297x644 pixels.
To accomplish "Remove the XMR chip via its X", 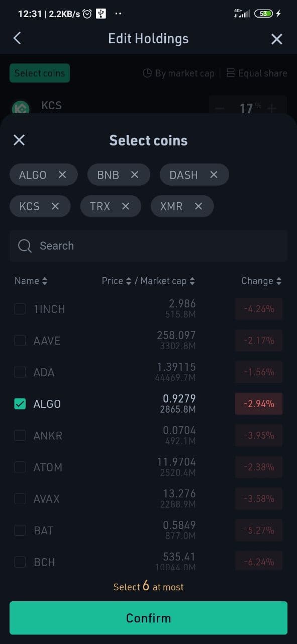I will click(199, 206).
